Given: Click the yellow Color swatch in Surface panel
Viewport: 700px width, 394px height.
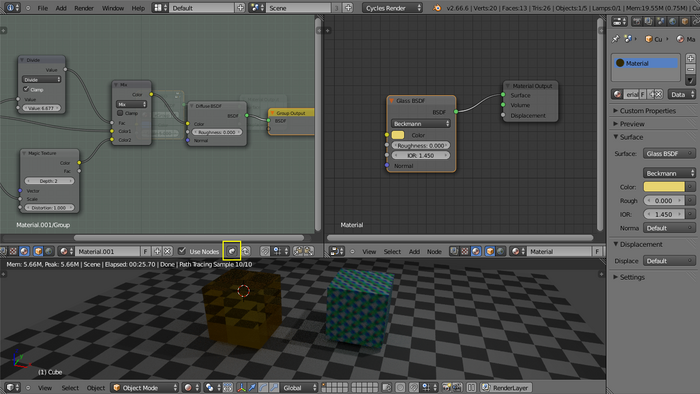Looking at the screenshot, I should [664, 187].
